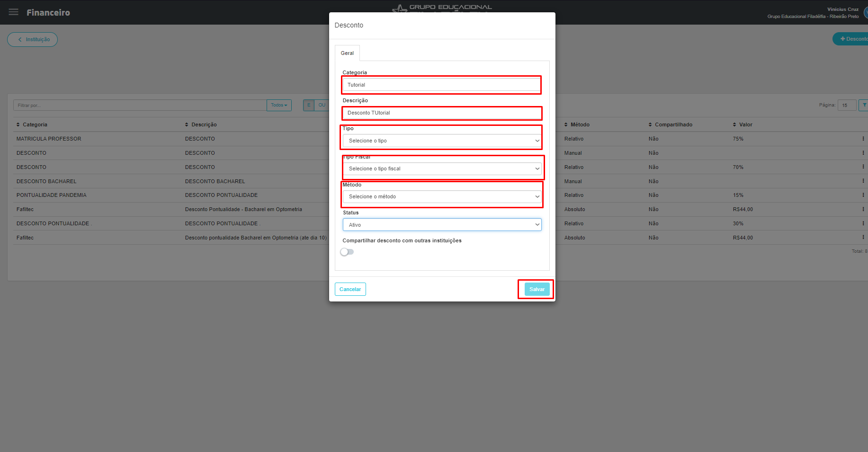Image resolution: width=868 pixels, height=452 pixels.
Task: Sort table by Método column arrows
Action: coord(566,124)
